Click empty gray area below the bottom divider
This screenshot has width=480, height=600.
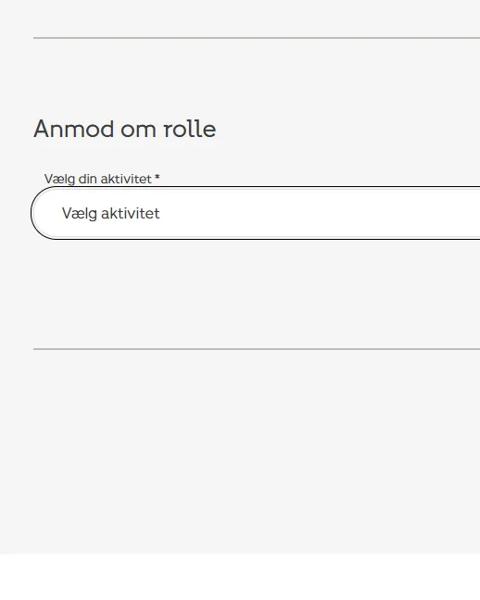240,452
